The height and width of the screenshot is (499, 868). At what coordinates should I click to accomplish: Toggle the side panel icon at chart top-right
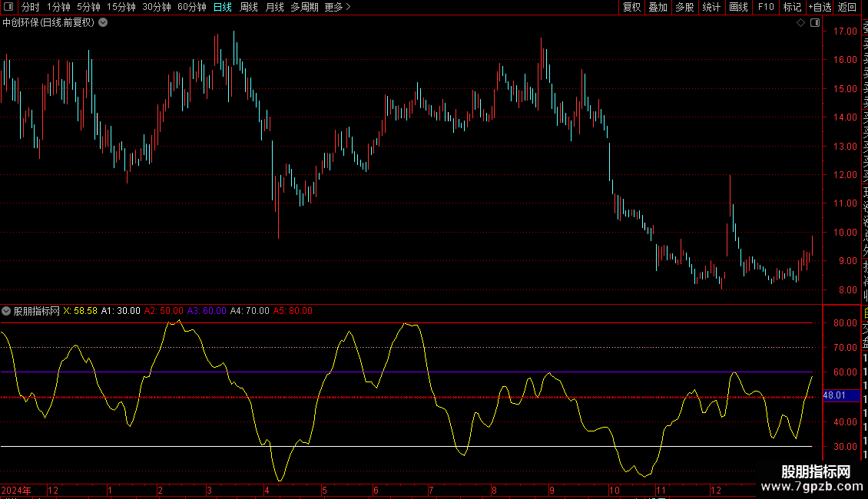click(815, 23)
